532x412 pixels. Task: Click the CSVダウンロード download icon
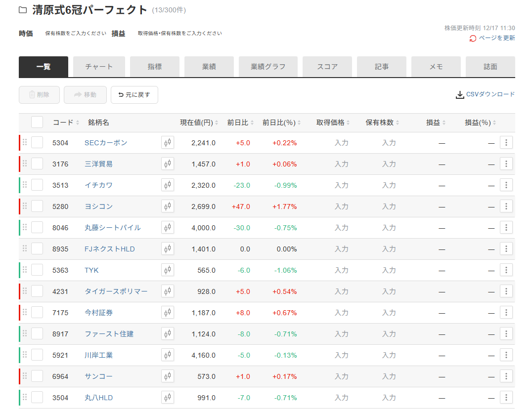point(460,95)
